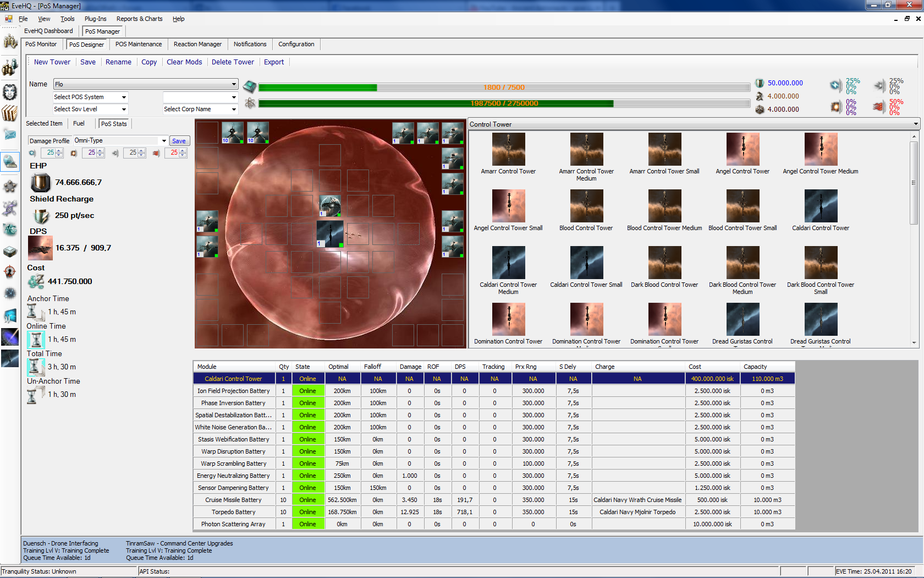Image resolution: width=924 pixels, height=578 pixels.
Task: Click the Anchor Time hourglass icon
Action: (35, 312)
